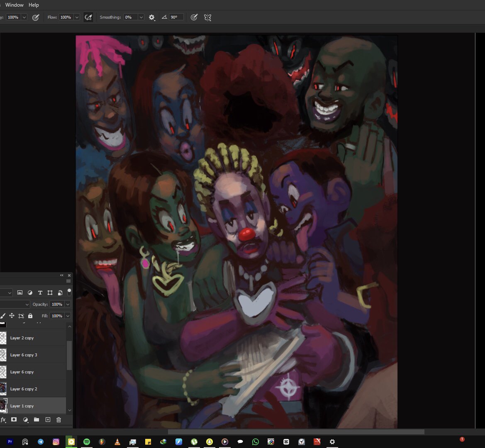Open symmetry paint butterfly options
The image size is (485, 448).
(207, 17)
